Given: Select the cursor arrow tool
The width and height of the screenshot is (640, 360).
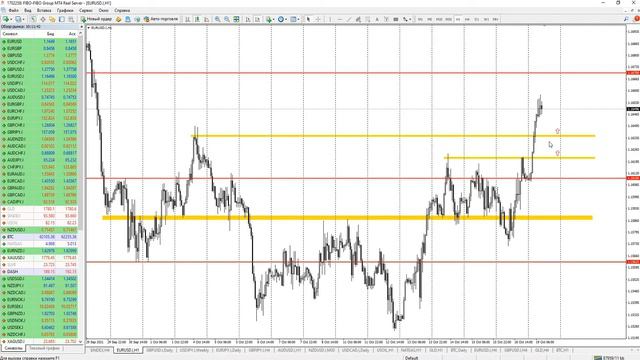Looking at the screenshot, I should click(308, 19).
